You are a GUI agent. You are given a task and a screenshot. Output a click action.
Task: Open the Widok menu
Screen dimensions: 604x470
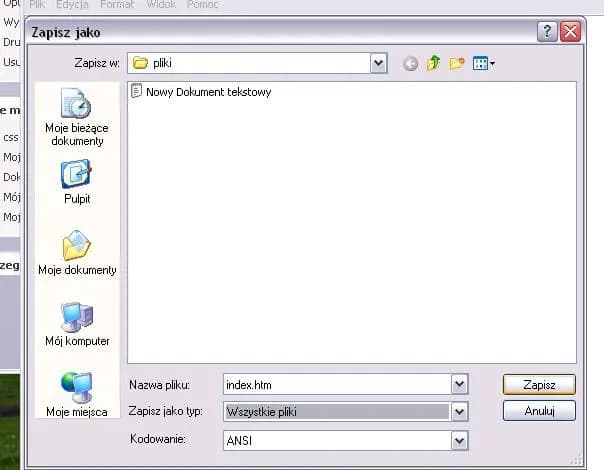pos(161,5)
